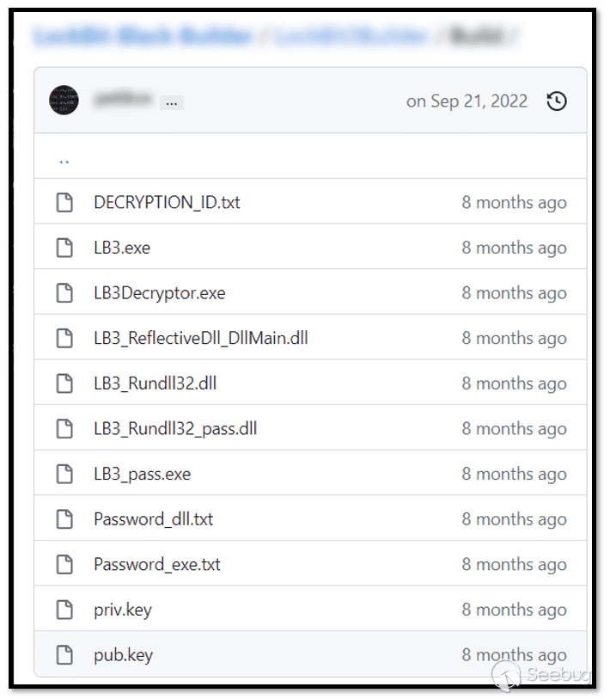
Task: Click the file icon beside LB3Decryptor.exe
Action: click(x=65, y=292)
